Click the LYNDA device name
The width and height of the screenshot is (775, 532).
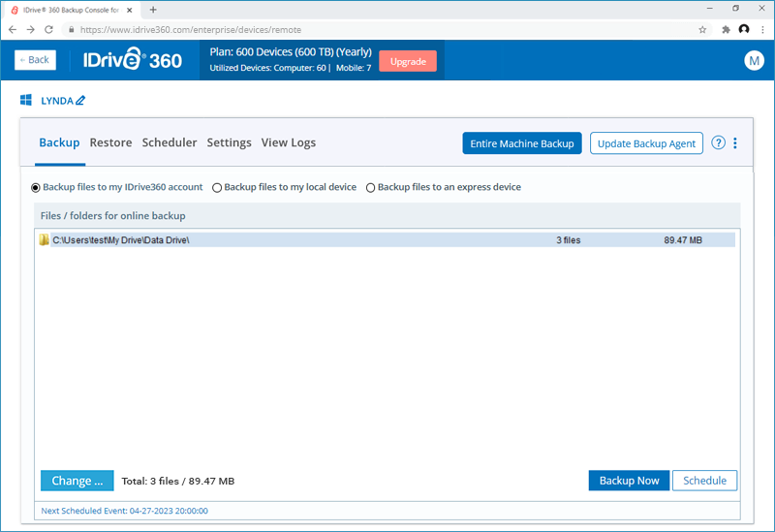point(57,101)
